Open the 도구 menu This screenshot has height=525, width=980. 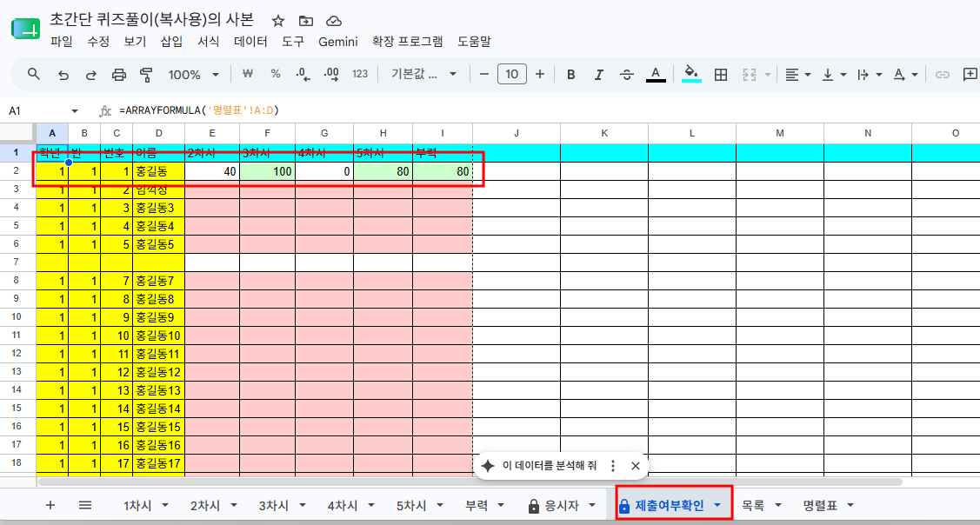tap(292, 42)
